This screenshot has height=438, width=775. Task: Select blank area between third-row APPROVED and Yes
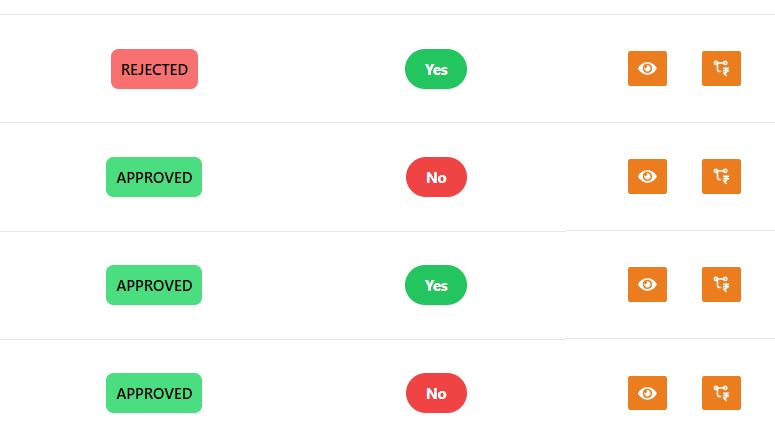click(x=303, y=285)
